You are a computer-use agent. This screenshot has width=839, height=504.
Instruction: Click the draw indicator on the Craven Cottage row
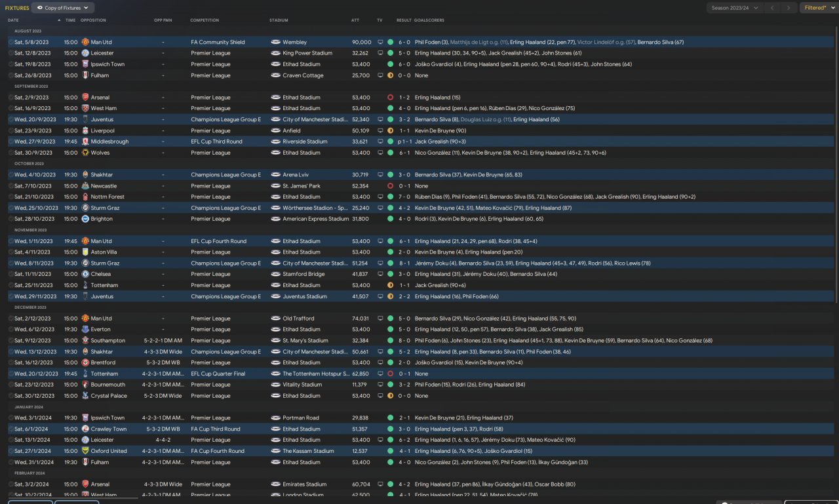click(390, 75)
